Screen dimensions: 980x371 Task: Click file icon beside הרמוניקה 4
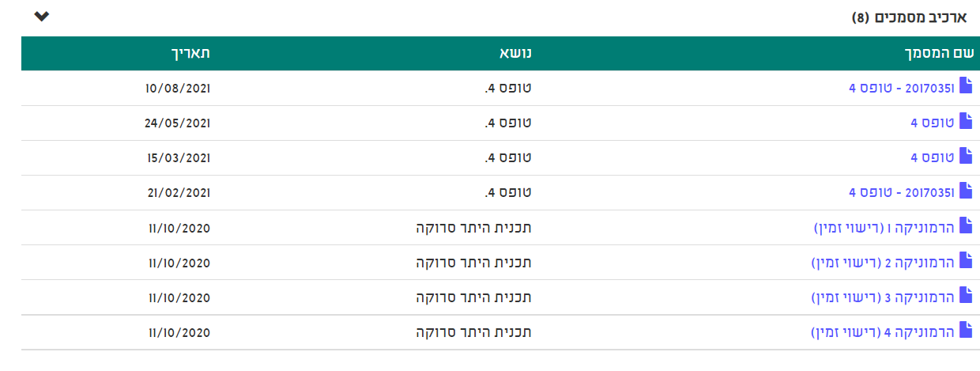tap(966, 330)
